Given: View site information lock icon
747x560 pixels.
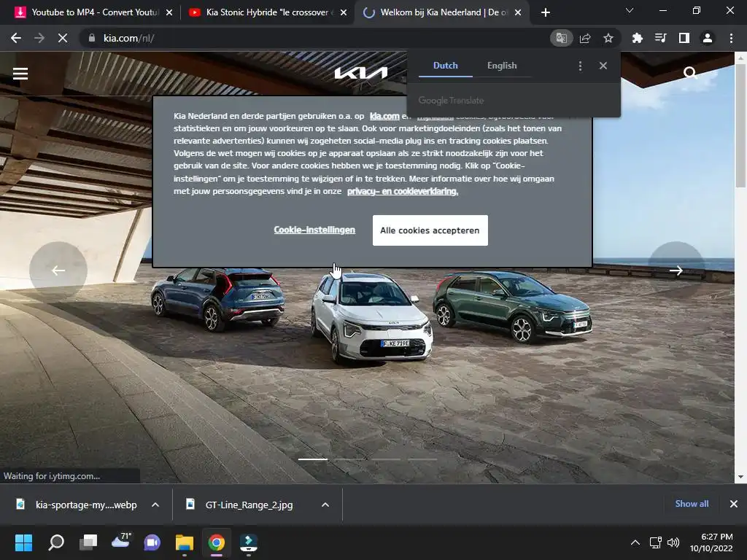Looking at the screenshot, I should click(92, 38).
